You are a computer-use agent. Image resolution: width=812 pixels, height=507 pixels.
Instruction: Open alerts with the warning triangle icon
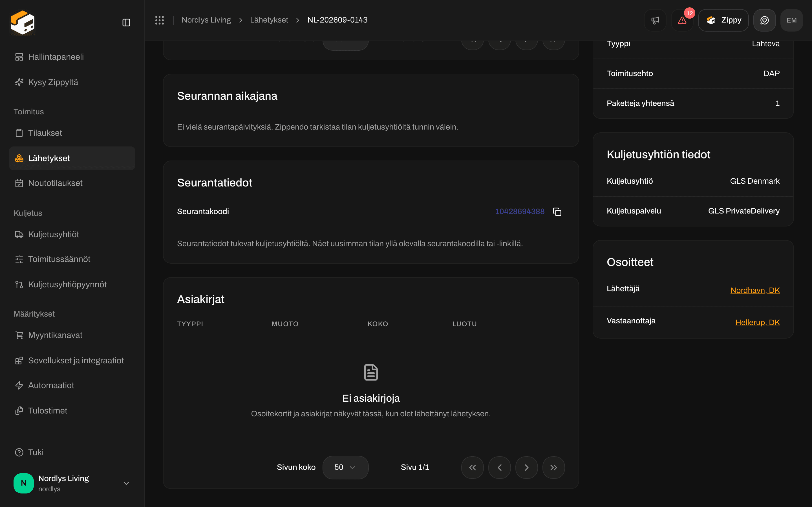point(682,20)
